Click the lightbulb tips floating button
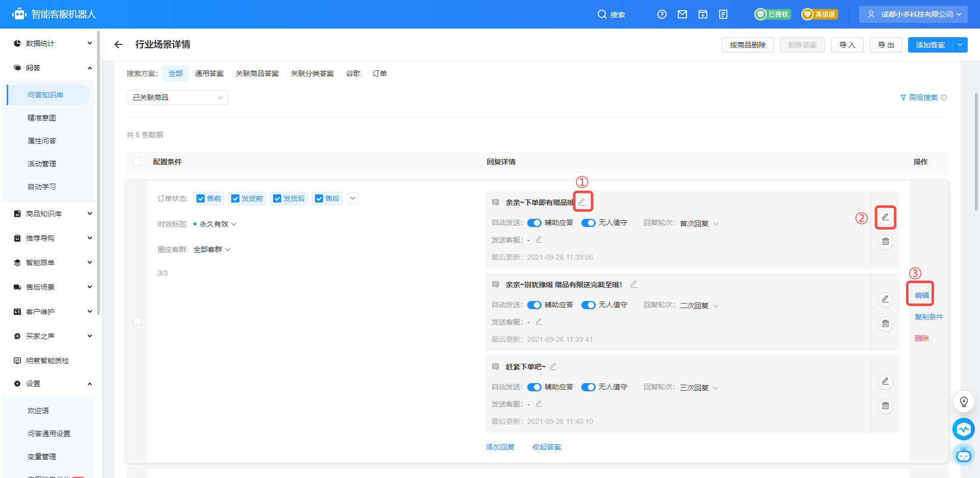 964,402
